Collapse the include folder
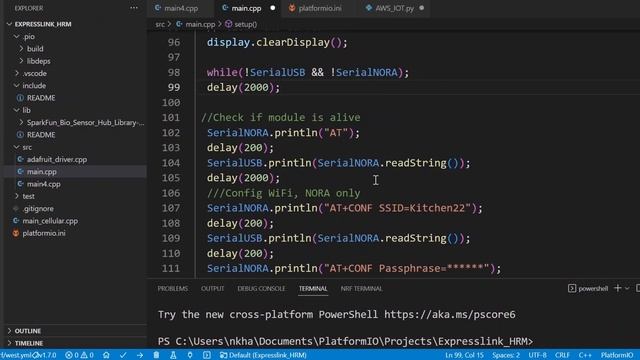This screenshot has height=360, width=640. tap(17, 85)
